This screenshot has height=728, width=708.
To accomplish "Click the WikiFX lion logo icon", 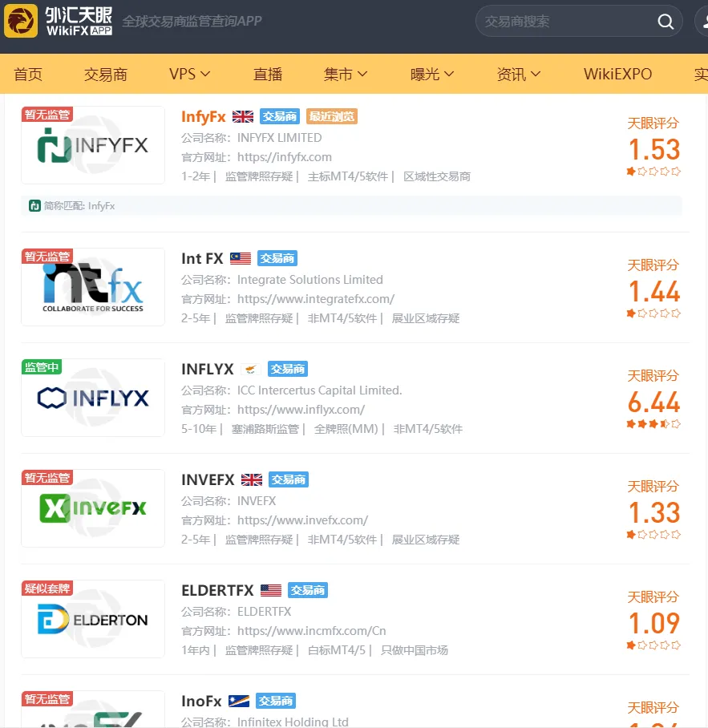I will pos(21,21).
